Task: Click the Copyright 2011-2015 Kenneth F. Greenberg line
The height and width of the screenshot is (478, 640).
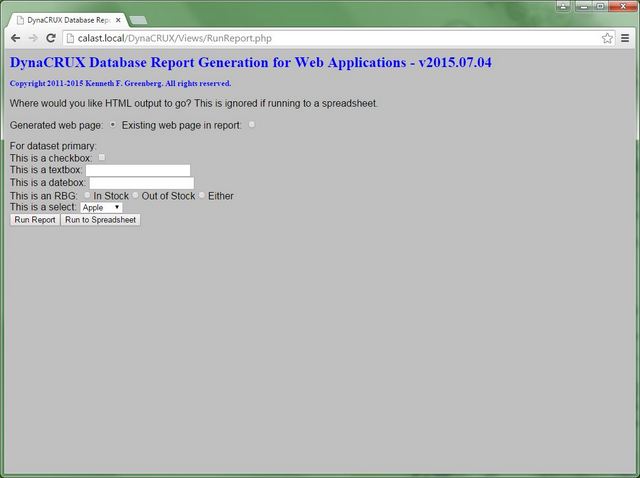Action: (x=120, y=83)
